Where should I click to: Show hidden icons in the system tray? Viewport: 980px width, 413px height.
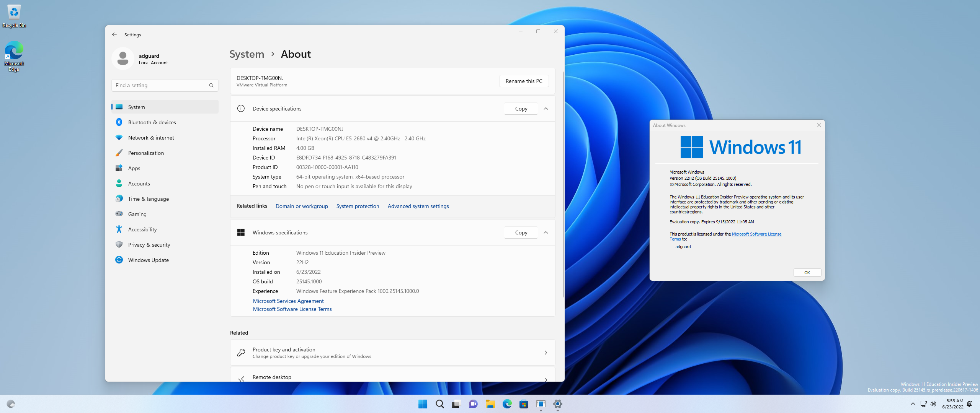(913, 404)
